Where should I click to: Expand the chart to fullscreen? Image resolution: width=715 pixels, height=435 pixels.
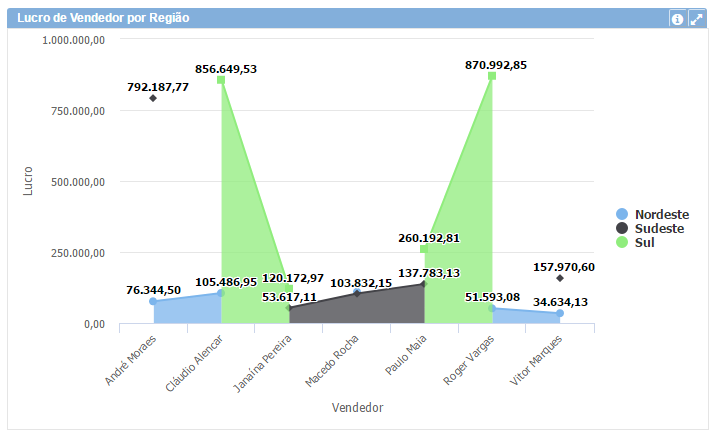(696, 19)
